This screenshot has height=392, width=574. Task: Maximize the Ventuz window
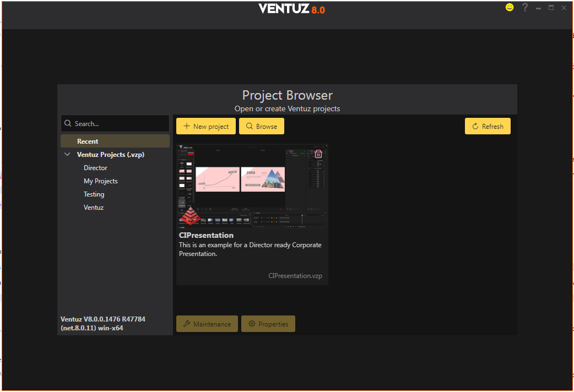click(x=551, y=8)
